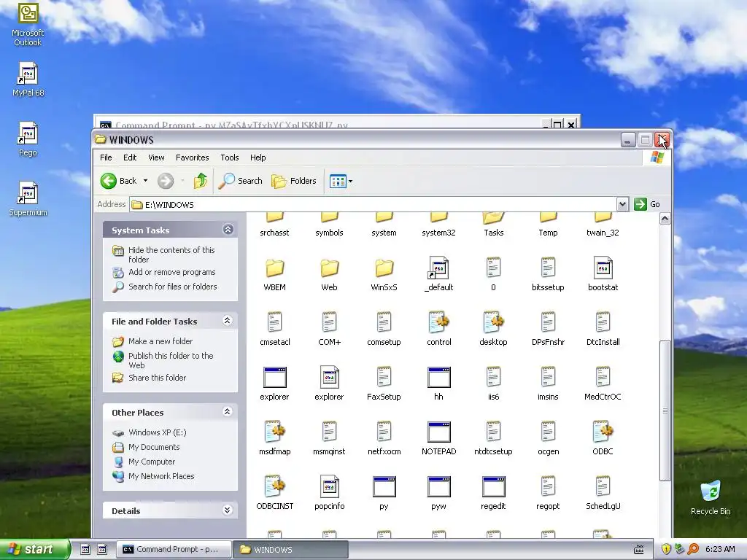
Task: Click the WINDOWS taskbar button
Action: (x=290, y=550)
